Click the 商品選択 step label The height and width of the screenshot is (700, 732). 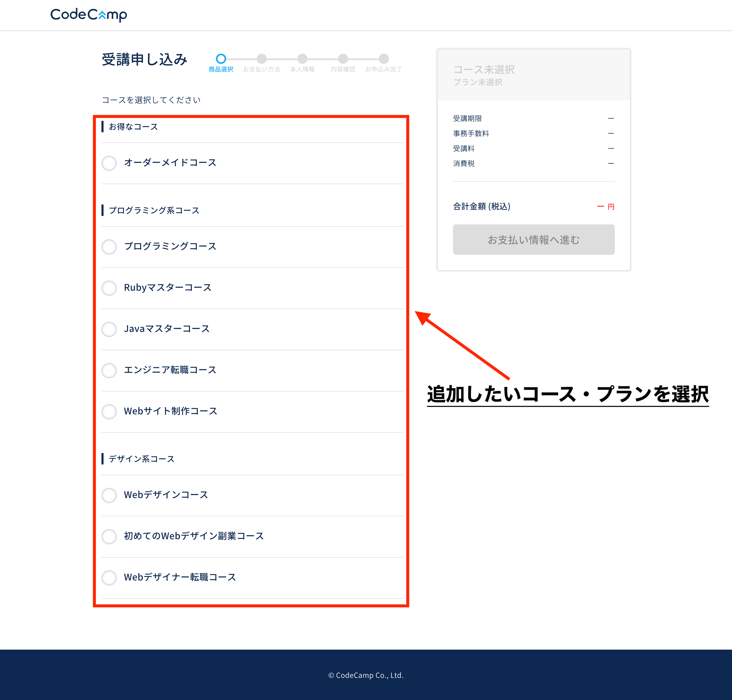(221, 69)
